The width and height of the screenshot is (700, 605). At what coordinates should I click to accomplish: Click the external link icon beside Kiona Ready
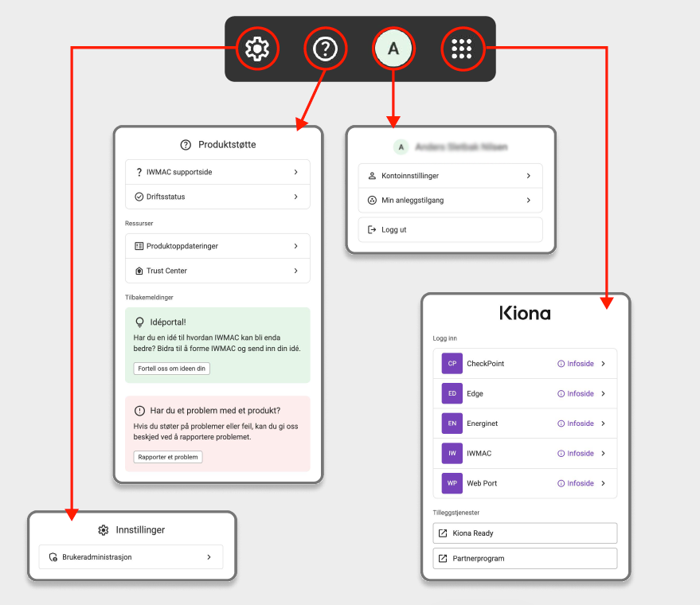point(443,533)
